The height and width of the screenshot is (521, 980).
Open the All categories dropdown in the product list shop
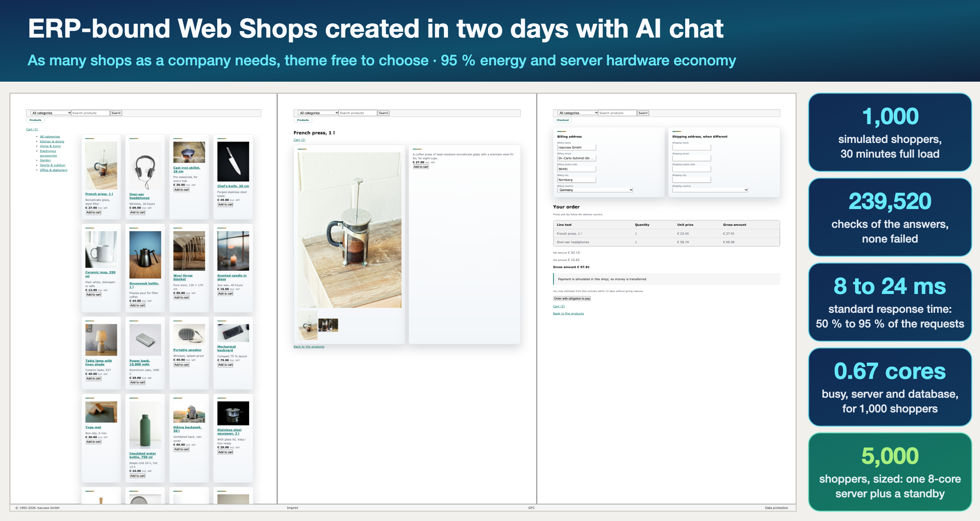point(51,113)
